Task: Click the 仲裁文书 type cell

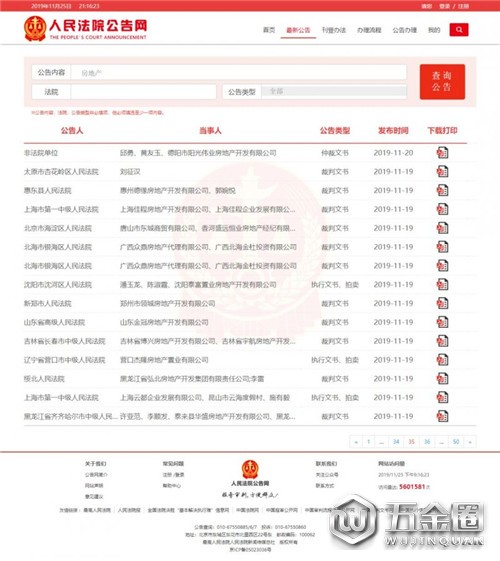Action: [335, 153]
